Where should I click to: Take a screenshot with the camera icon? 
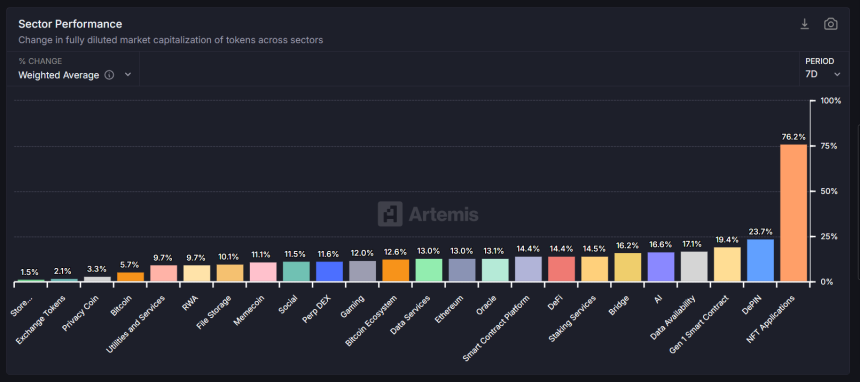pyautogui.click(x=831, y=24)
